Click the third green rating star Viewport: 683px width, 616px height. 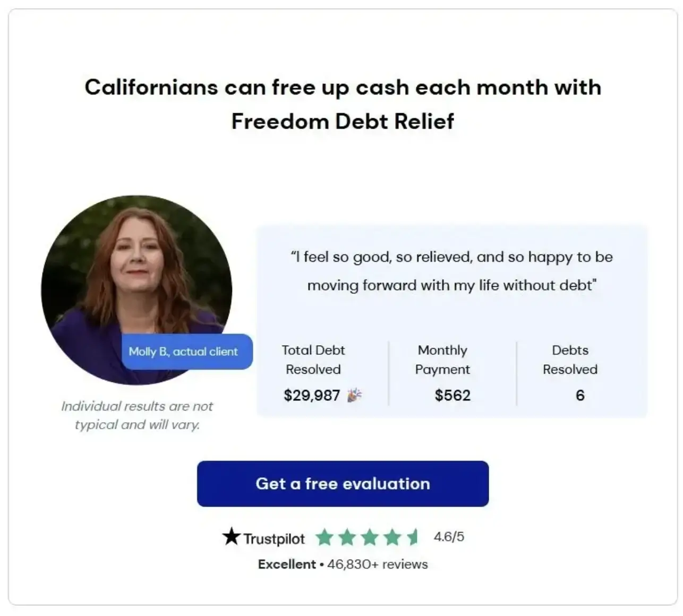369,538
